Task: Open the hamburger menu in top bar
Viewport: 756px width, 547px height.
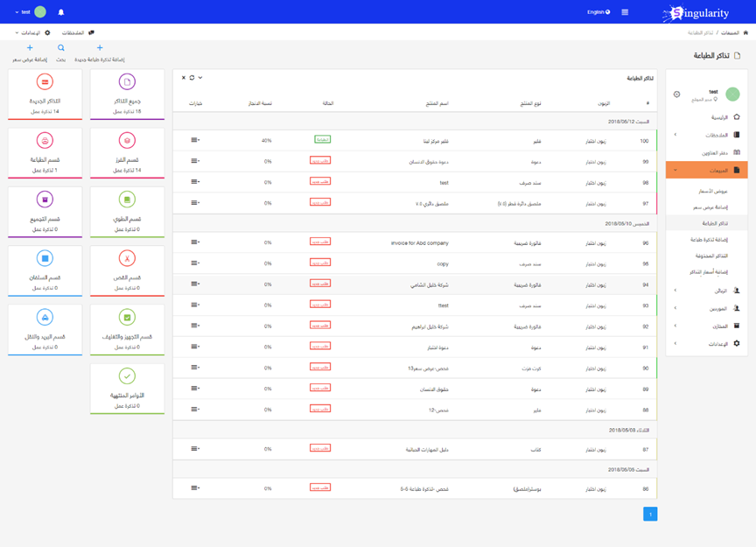Action: click(x=625, y=12)
